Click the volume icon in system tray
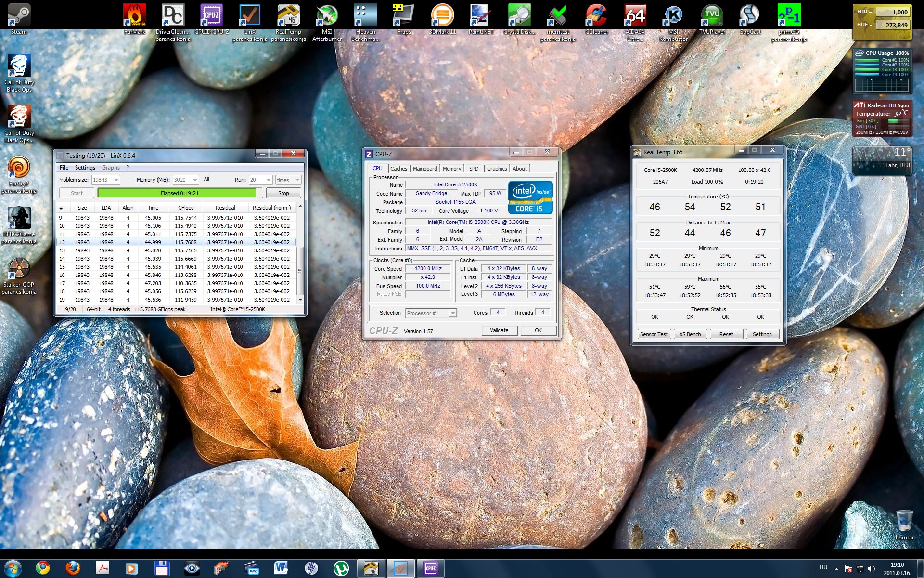The width and height of the screenshot is (924, 578). (x=872, y=569)
